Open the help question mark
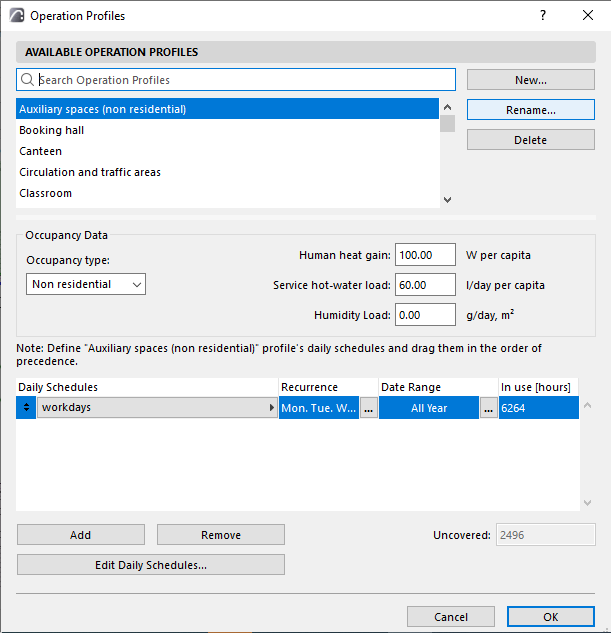 coord(543,15)
